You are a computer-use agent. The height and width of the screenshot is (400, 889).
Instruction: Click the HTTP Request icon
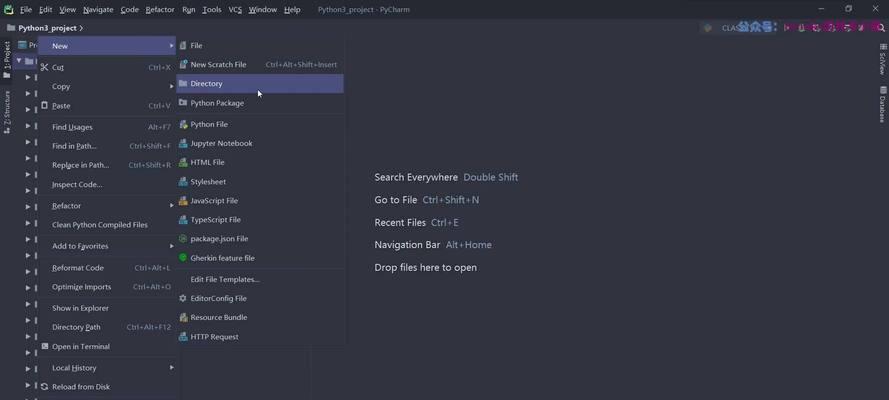183,337
